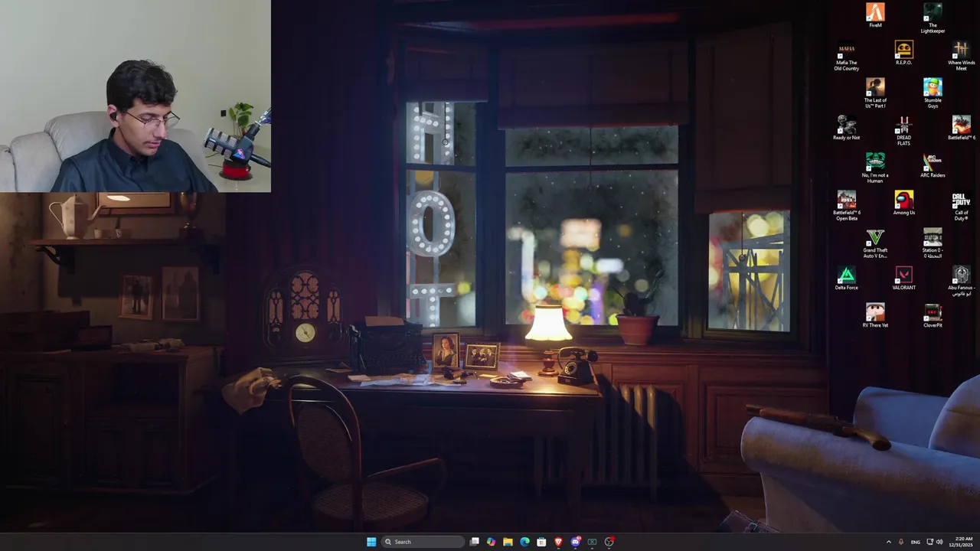Select The Lightkeeper desktop shortcut
Viewport: 980px width, 551px height.
pos(933,18)
